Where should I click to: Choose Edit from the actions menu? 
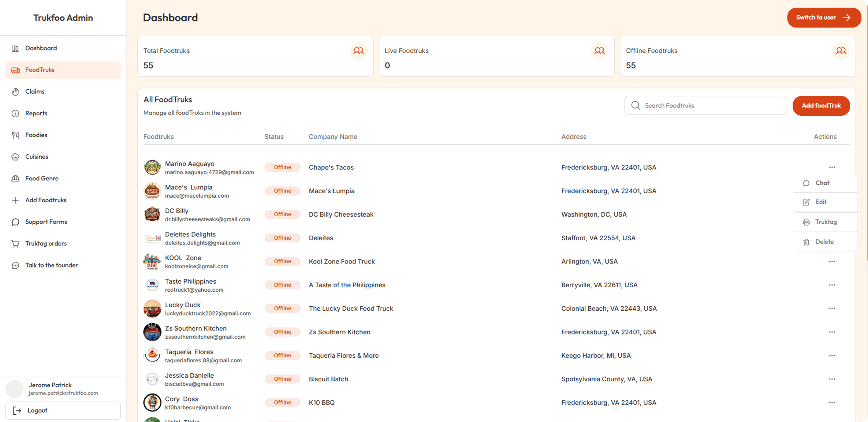click(x=825, y=202)
